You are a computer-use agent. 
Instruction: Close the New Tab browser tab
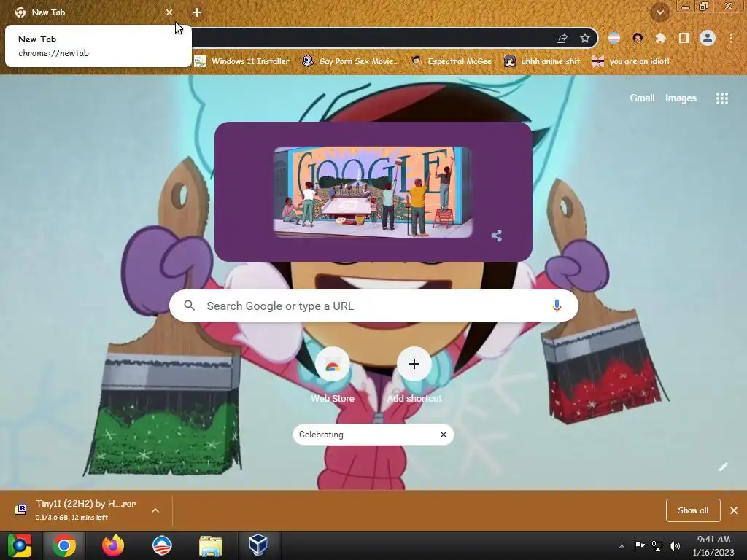[x=169, y=12]
